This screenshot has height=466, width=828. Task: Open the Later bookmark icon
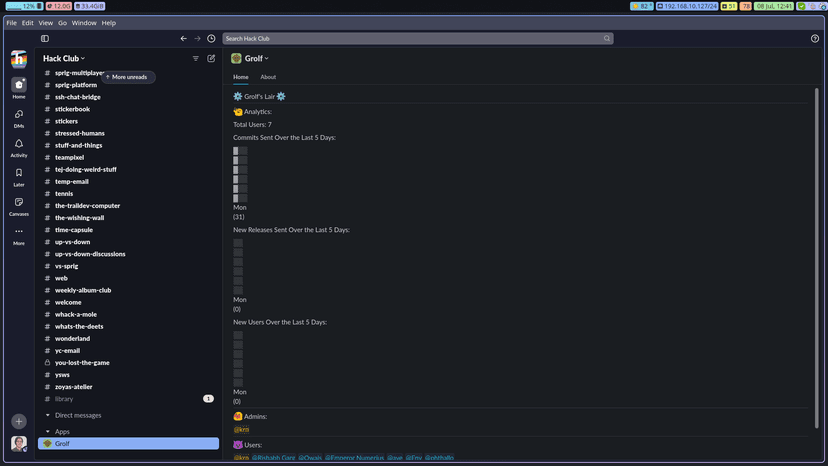[x=19, y=176]
